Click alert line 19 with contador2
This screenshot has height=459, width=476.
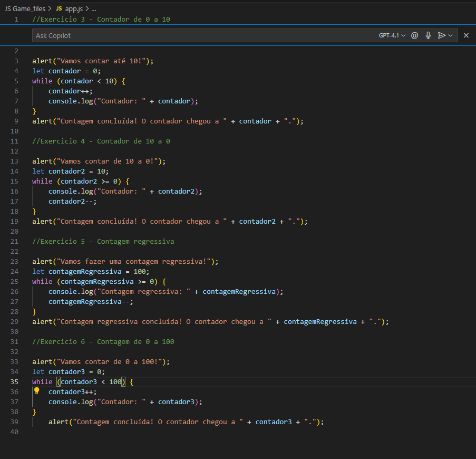pyautogui.click(x=170, y=222)
